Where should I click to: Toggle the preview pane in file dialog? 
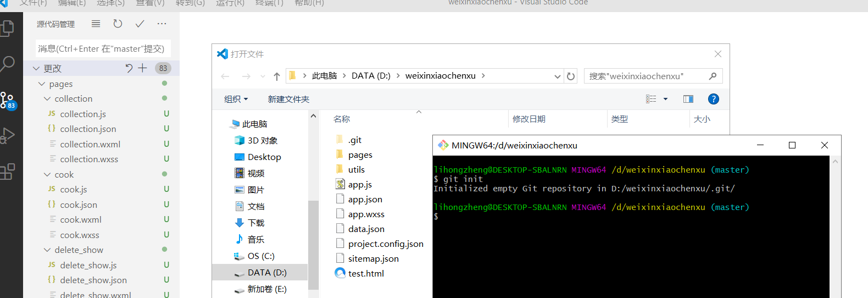[x=688, y=99]
